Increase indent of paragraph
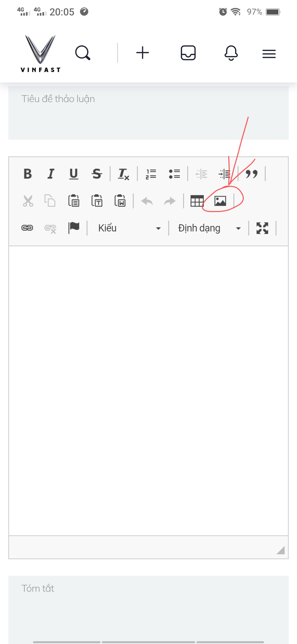This screenshot has height=644, width=297. click(x=224, y=174)
